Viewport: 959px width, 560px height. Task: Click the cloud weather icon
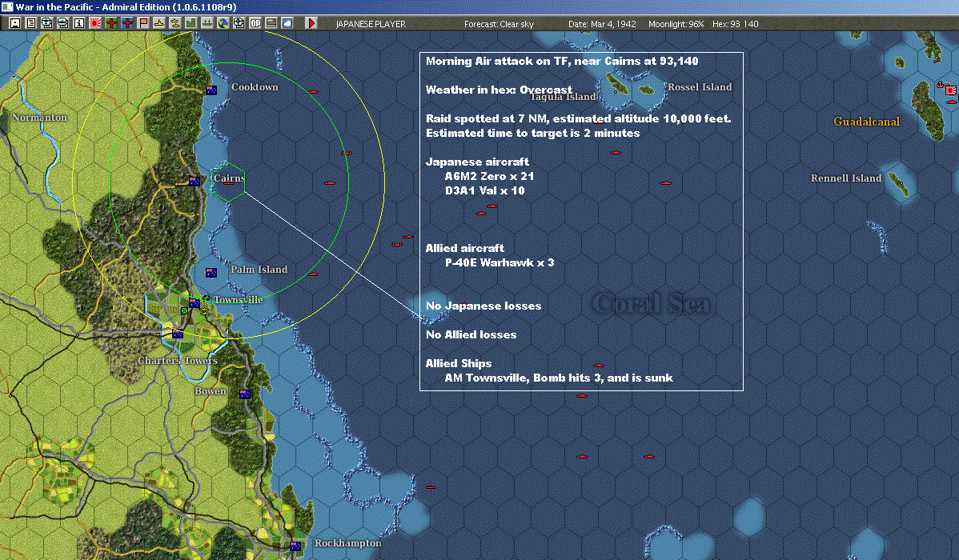[x=287, y=23]
